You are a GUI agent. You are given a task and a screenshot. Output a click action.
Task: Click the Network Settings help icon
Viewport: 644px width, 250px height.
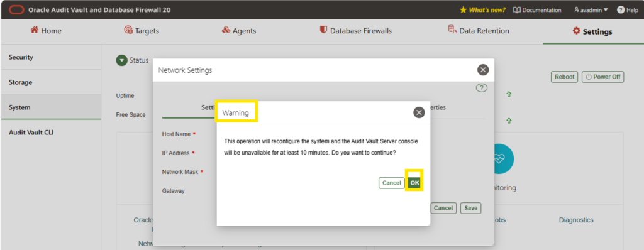[x=481, y=88]
